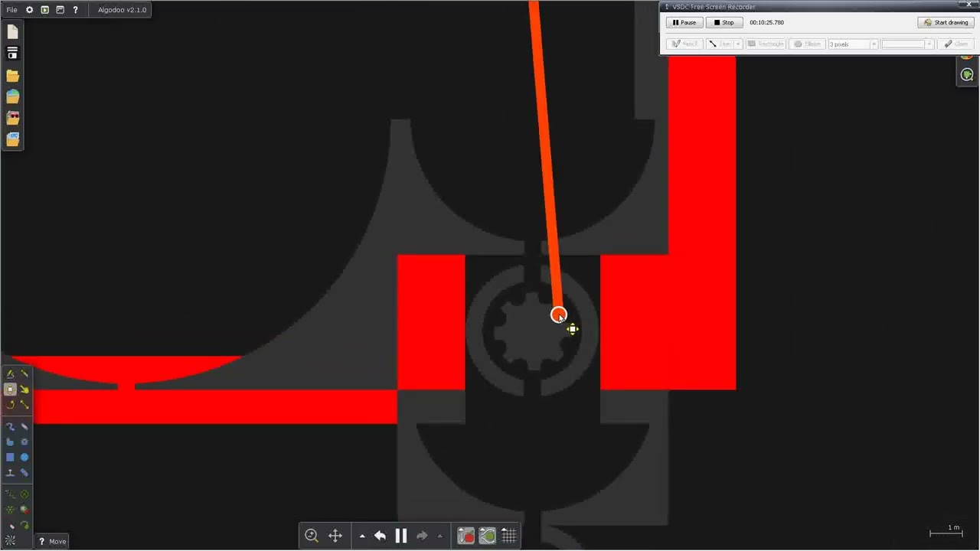Viewport: 980px width, 551px height.
Task: Select the Knife cutting tool
Action: pyautogui.click(x=24, y=373)
